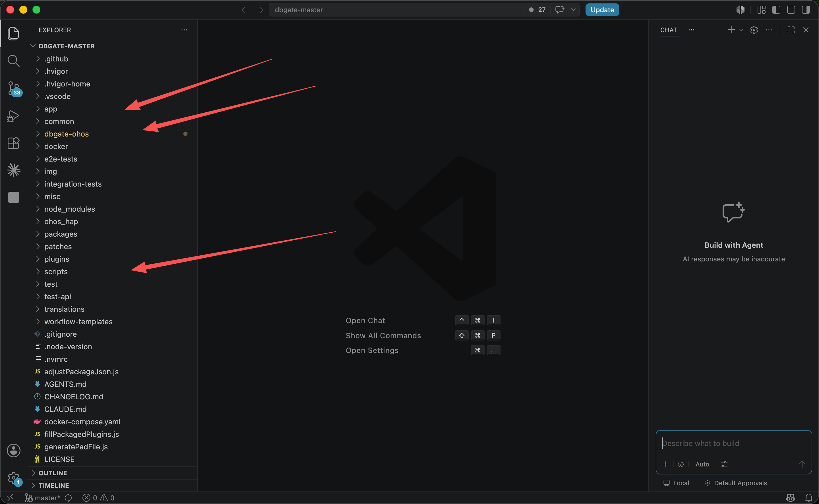The image size is (819, 504).
Task: Add context with the chat input plus icon
Action: click(x=666, y=464)
